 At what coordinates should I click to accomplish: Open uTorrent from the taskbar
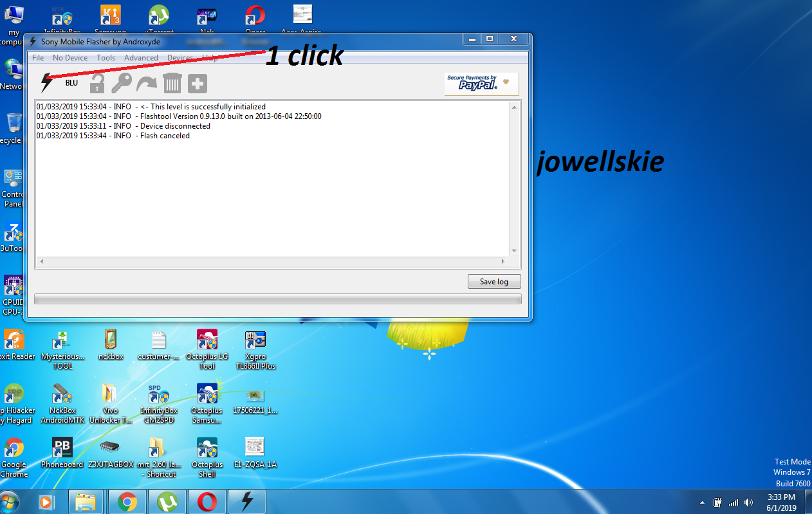point(167,502)
